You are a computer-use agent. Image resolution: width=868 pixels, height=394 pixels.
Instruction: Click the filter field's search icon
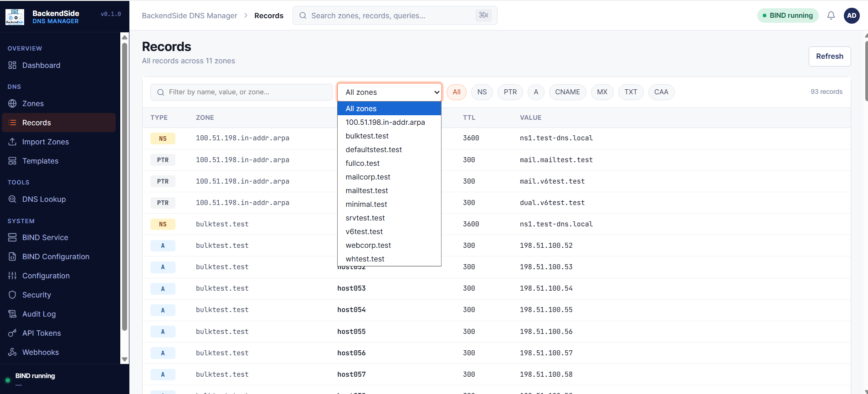point(160,92)
